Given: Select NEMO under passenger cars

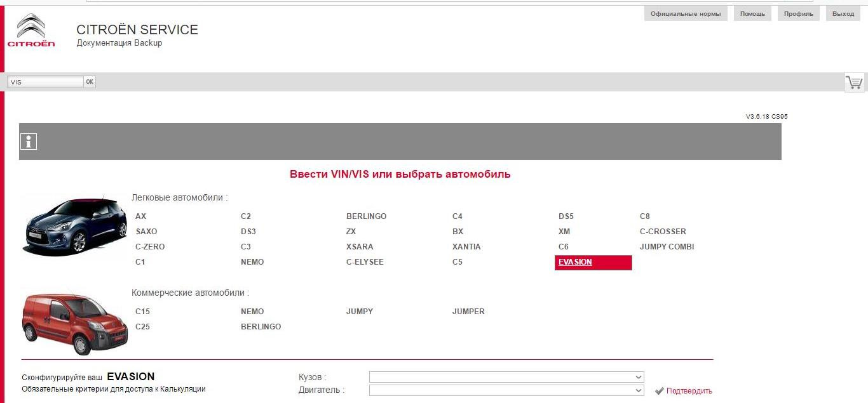Looking at the screenshot, I should [x=252, y=262].
